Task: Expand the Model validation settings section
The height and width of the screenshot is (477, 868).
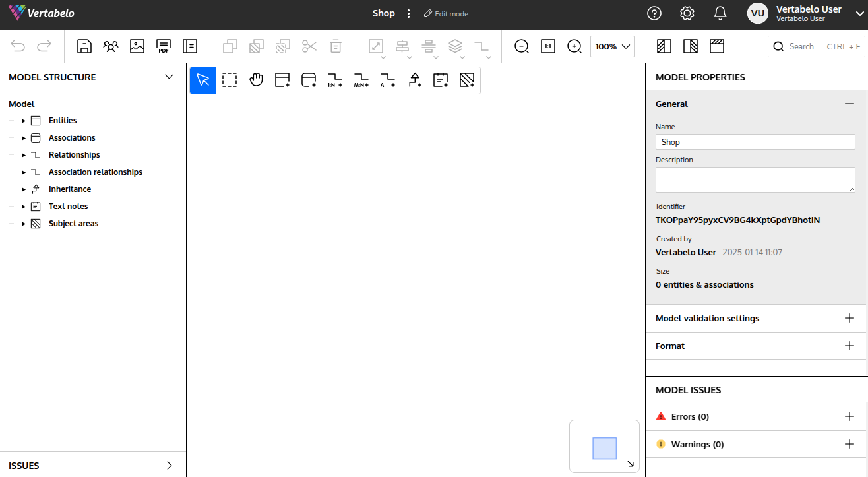Action: [x=850, y=318]
